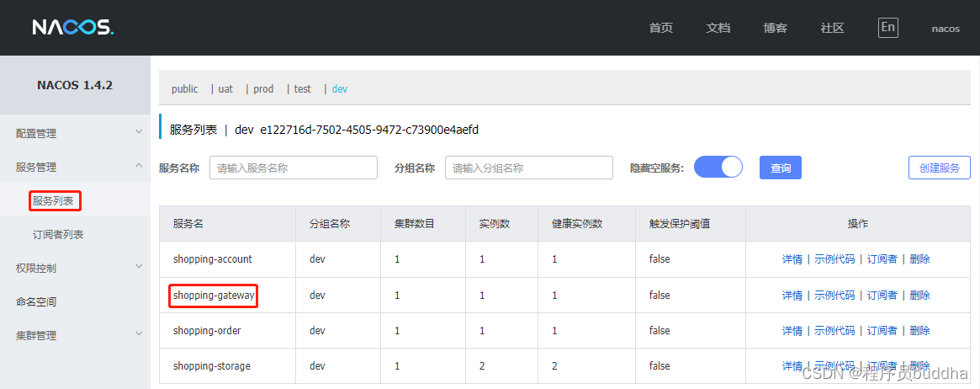Open 示例代码 for shopping-account
The width and height of the screenshot is (980, 389).
[x=834, y=259]
